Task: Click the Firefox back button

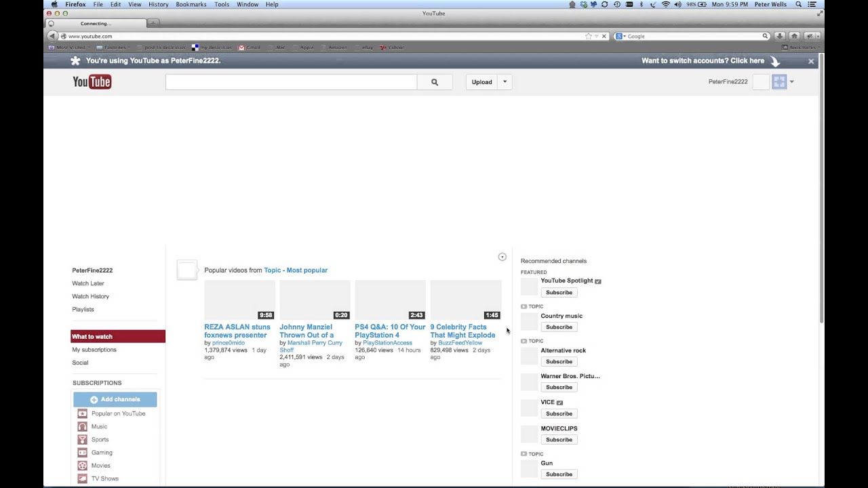Action: 52,36
